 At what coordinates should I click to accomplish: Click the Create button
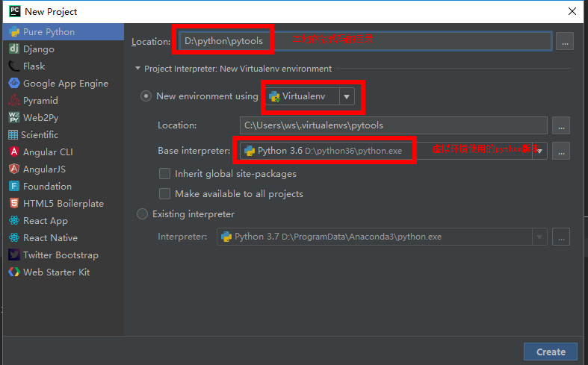[551, 352]
